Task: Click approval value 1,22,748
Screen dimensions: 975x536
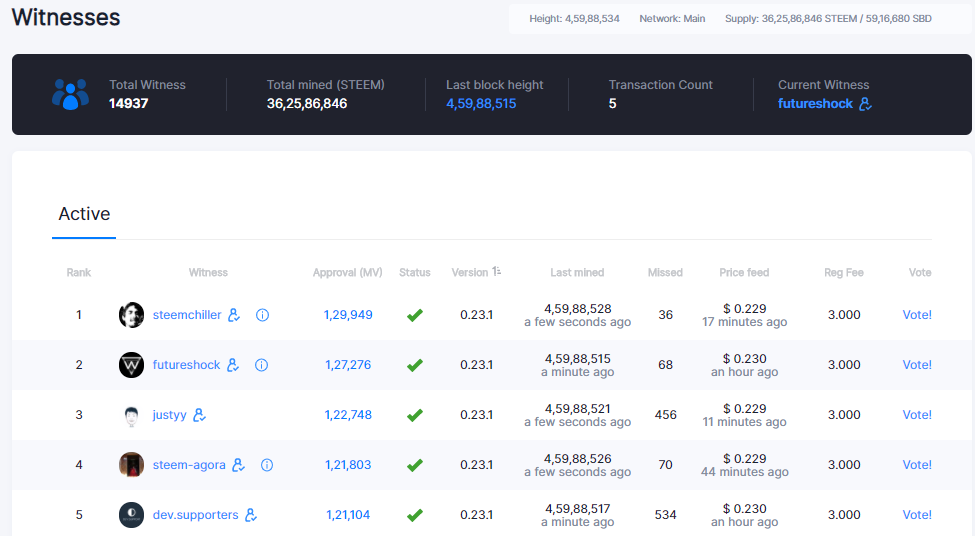Action: 348,415
